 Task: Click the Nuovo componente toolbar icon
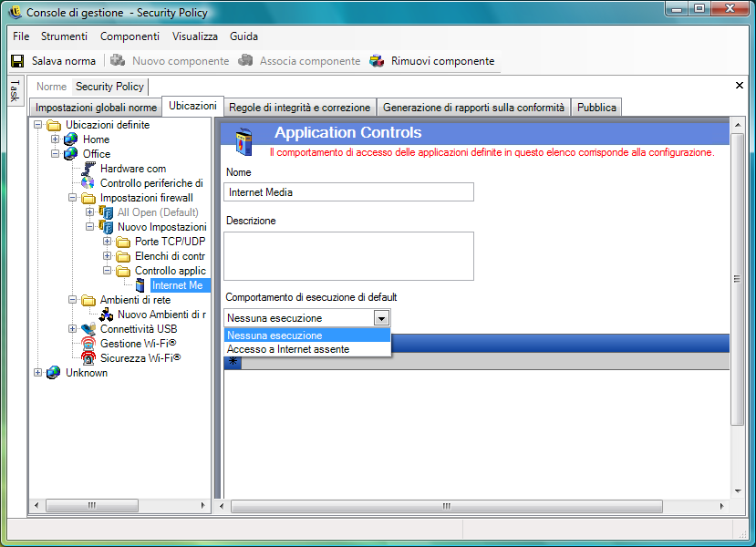[x=118, y=60]
